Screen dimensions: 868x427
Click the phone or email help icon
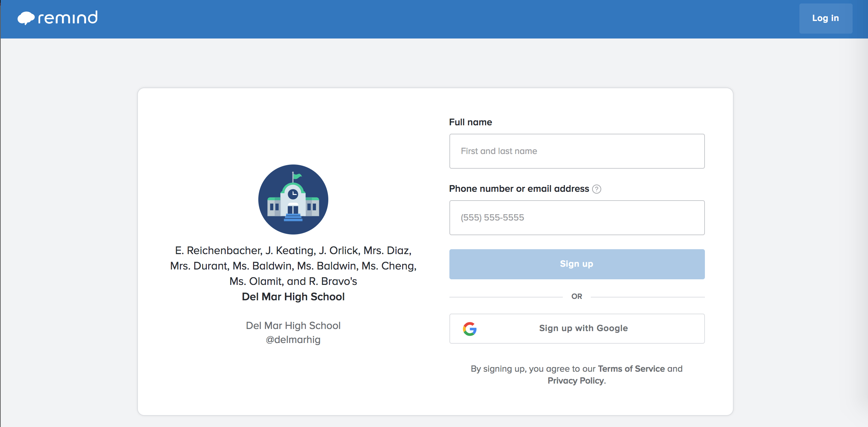point(596,189)
